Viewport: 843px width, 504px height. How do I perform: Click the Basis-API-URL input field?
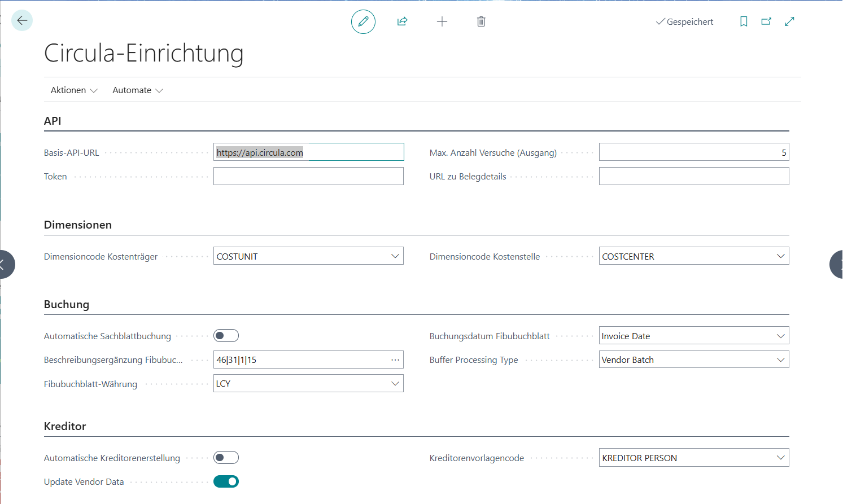[x=308, y=152]
